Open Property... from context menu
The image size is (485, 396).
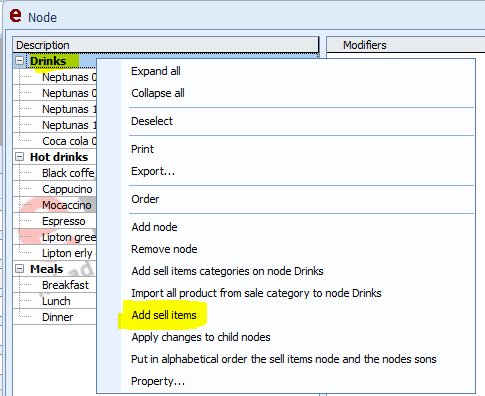(158, 381)
